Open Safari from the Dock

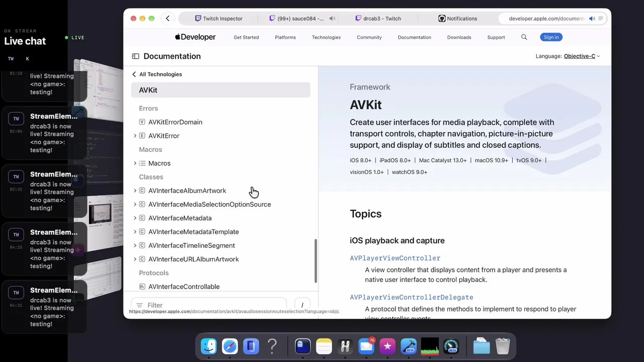tap(230, 346)
